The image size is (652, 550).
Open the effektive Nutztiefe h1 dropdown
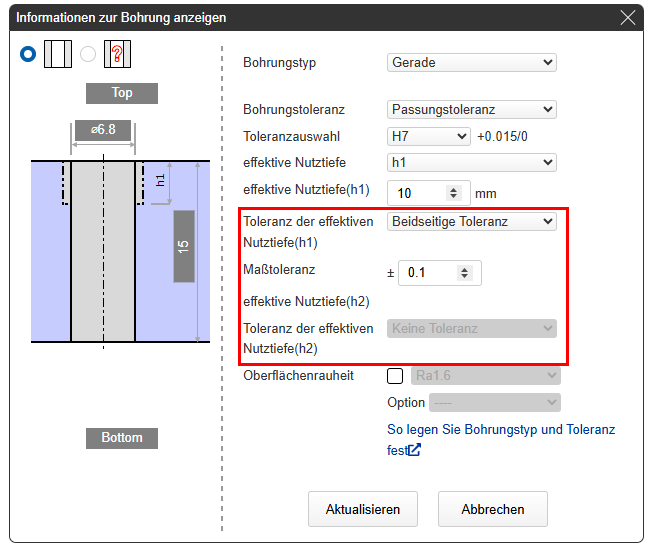471,162
